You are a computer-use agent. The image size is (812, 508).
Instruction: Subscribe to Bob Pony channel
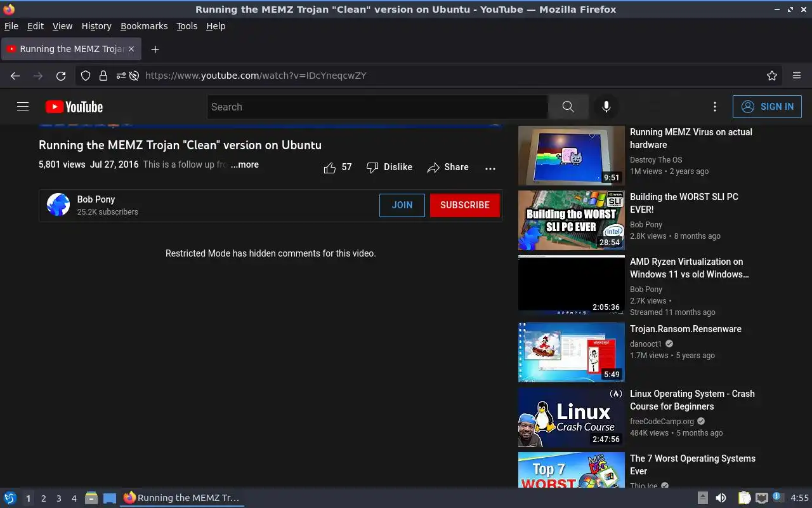click(465, 205)
